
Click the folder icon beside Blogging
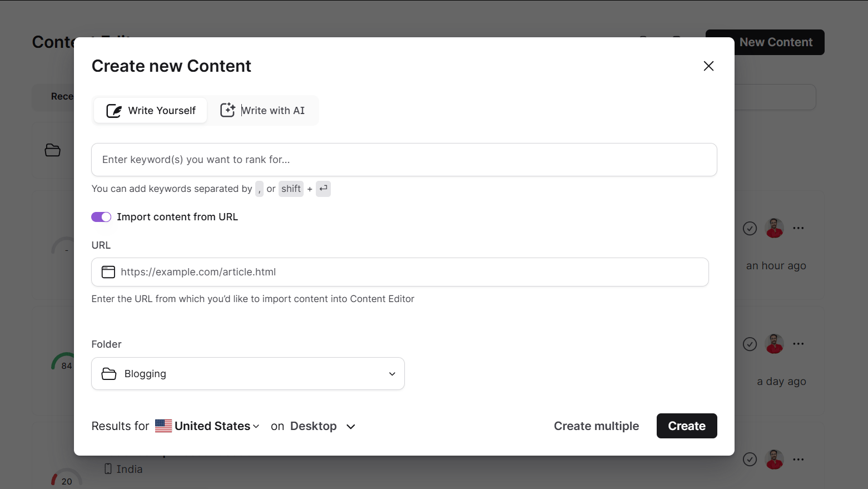(109, 374)
